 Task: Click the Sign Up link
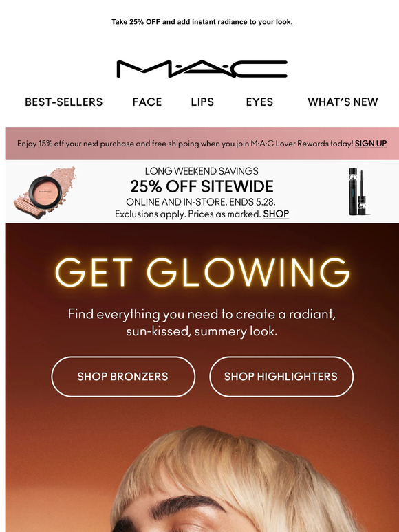(x=371, y=144)
